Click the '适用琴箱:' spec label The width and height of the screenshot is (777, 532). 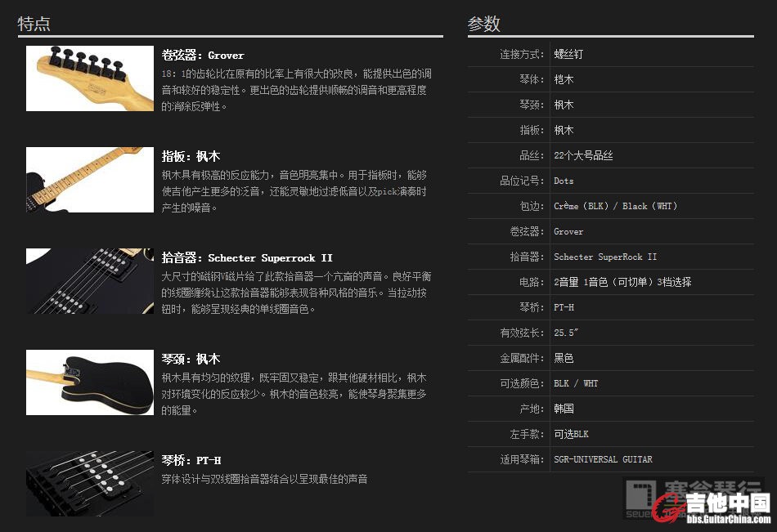coord(522,459)
